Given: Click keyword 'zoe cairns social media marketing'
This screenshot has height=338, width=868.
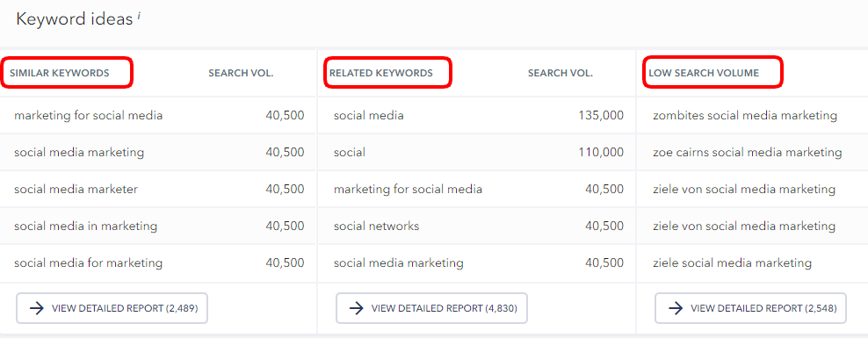Looking at the screenshot, I should click(x=748, y=152).
